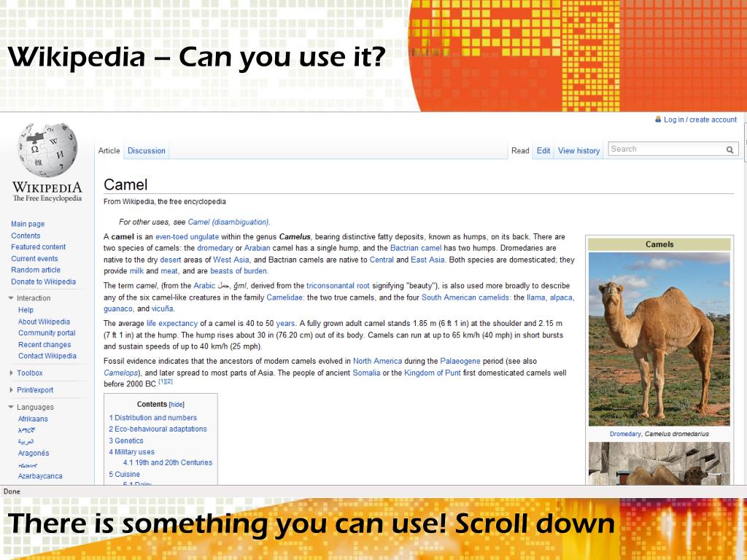Viewport: 747px width, 560px height.
Task: Select Aragonés language link
Action: coord(34,454)
